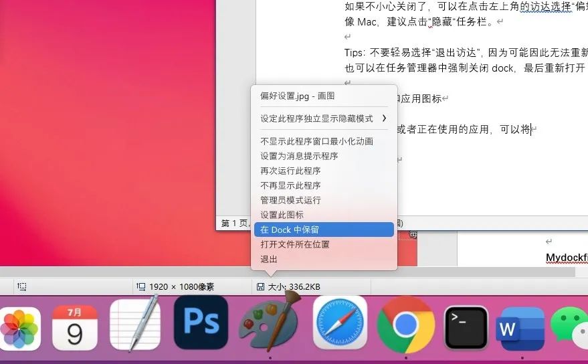Select 在 Dock 中保留
Screen dimensions: 588x364
(x=324, y=230)
